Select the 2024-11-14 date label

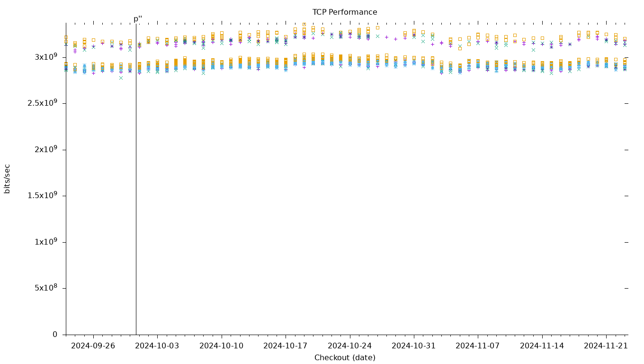(542, 346)
